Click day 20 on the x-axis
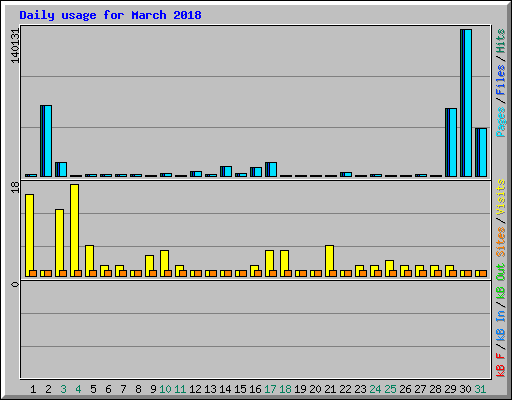 pyautogui.click(x=315, y=389)
